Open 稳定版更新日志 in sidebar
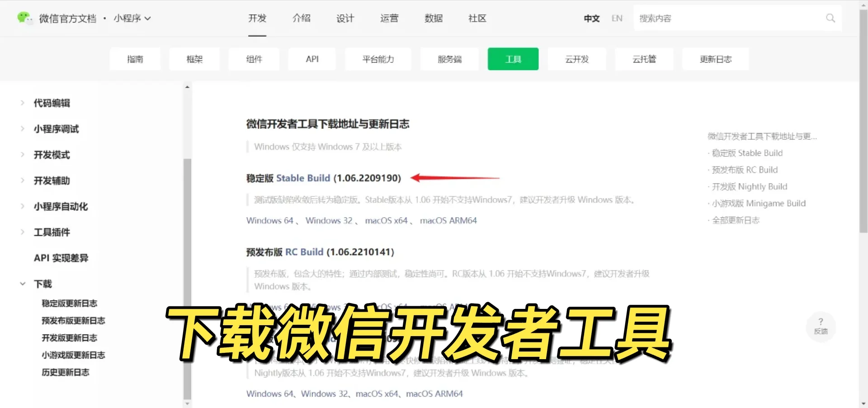Screen dimensions: 868x408 pos(70,304)
